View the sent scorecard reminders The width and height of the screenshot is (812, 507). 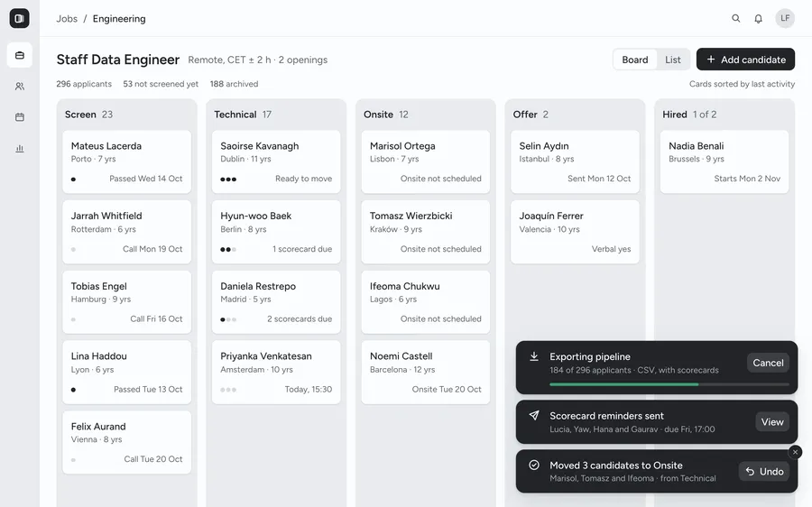[x=772, y=422]
